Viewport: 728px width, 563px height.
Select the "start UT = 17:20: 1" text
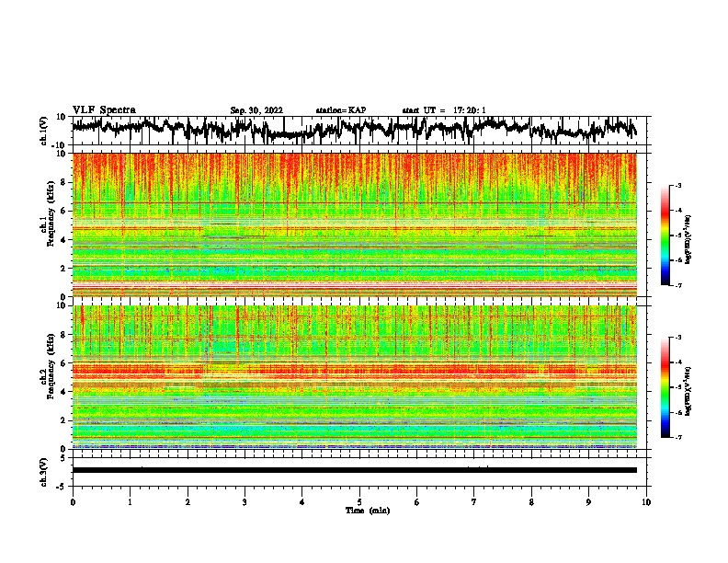(x=443, y=110)
